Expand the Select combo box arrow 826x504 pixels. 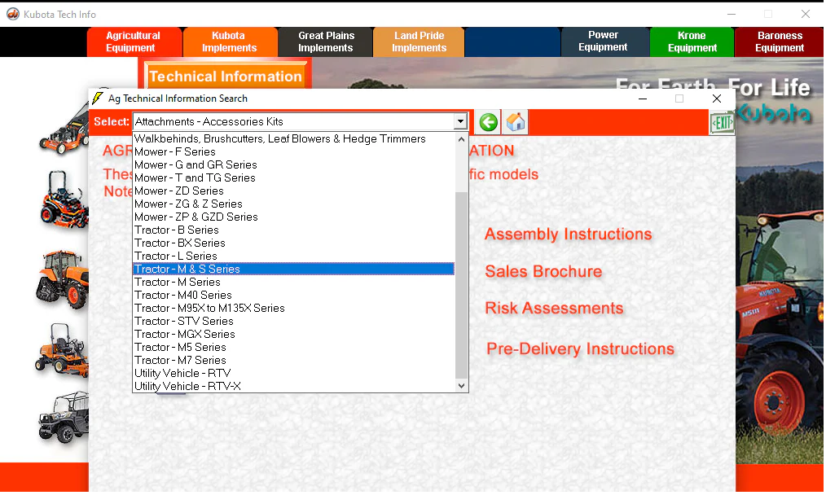coord(460,121)
